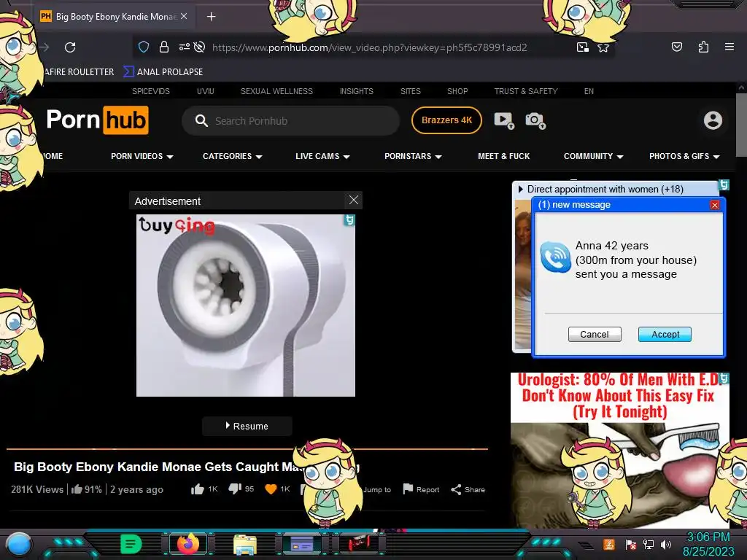Open a new browser tab

tap(211, 17)
